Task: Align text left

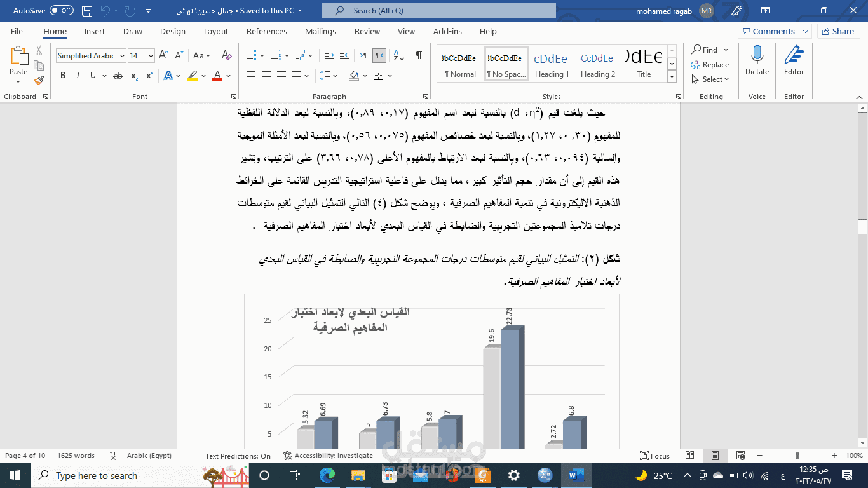Action: click(250, 76)
